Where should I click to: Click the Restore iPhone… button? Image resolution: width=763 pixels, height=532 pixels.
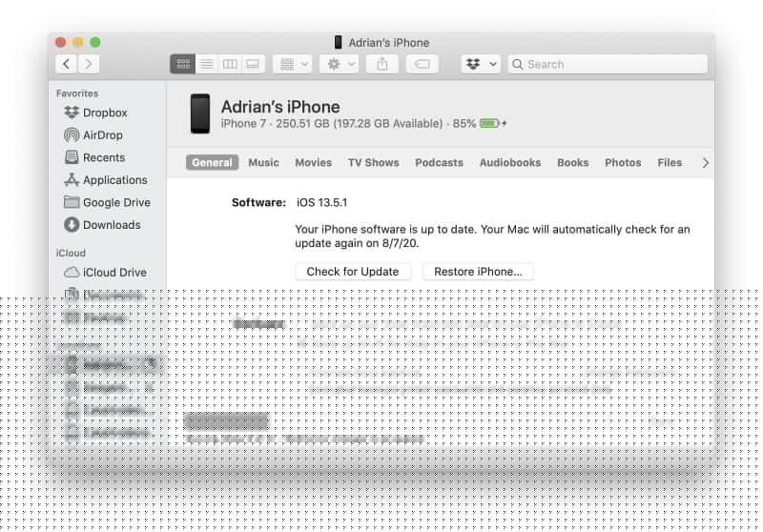tap(478, 272)
